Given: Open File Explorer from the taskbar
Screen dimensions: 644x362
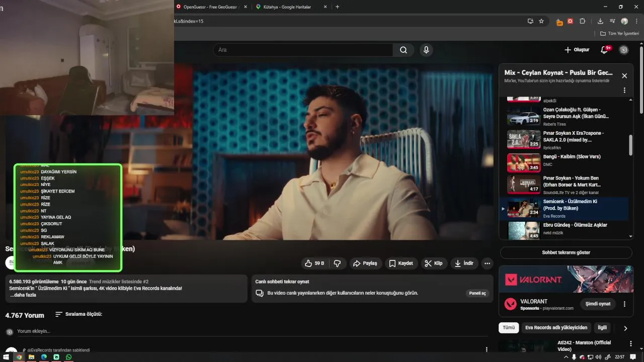Looking at the screenshot, I should click(31, 357).
